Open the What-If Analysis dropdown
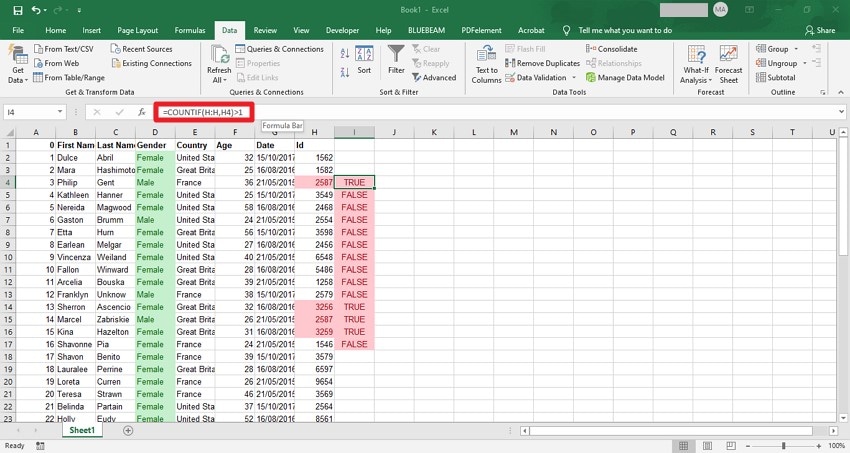The height and width of the screenshot is (453, 850). coord(696,64)
